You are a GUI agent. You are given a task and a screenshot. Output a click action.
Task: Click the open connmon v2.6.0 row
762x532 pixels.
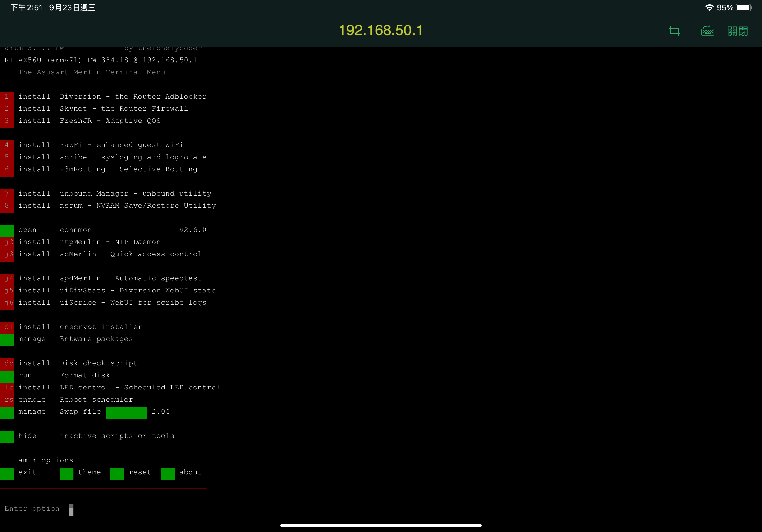pyautogui.click(x=104, y=230)
